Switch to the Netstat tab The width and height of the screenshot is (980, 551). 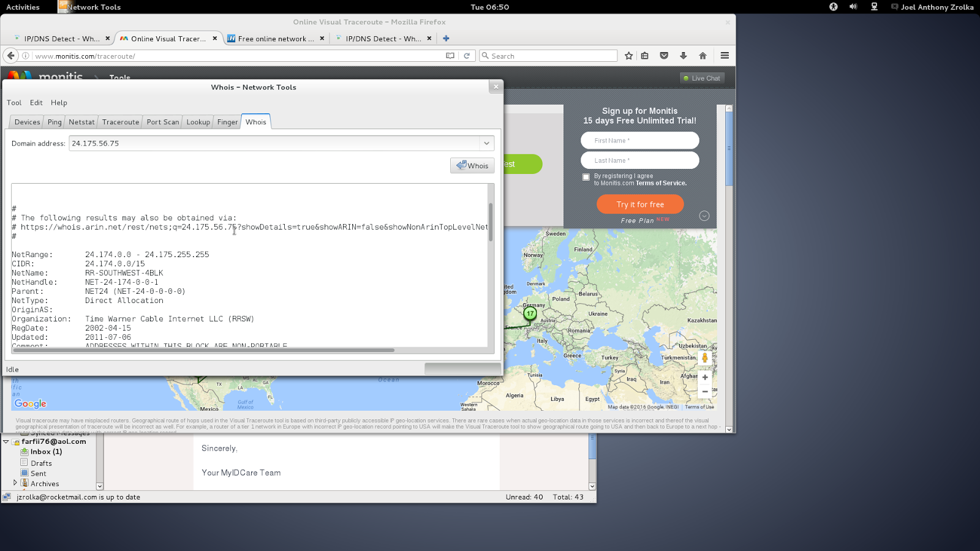81,122
